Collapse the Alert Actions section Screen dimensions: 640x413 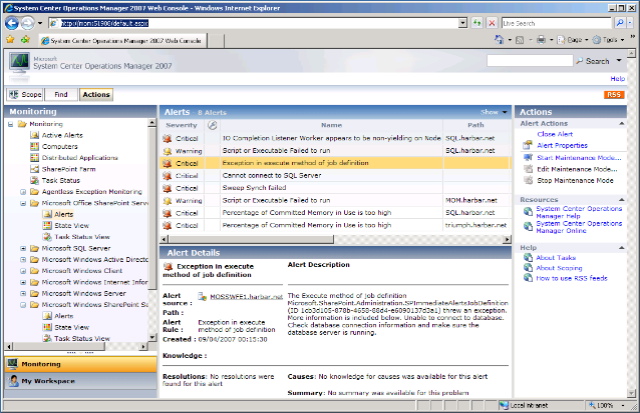[x=622, y=123]
